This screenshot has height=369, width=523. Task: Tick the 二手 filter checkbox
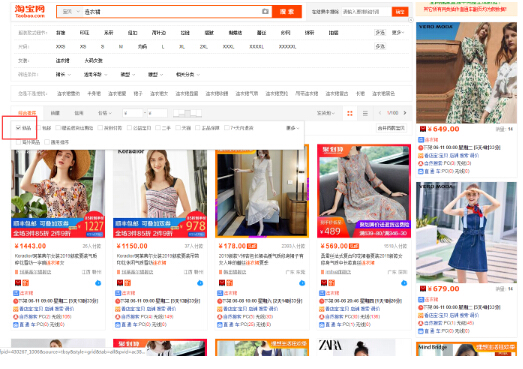pyautogui.click(x=158, y=128)
